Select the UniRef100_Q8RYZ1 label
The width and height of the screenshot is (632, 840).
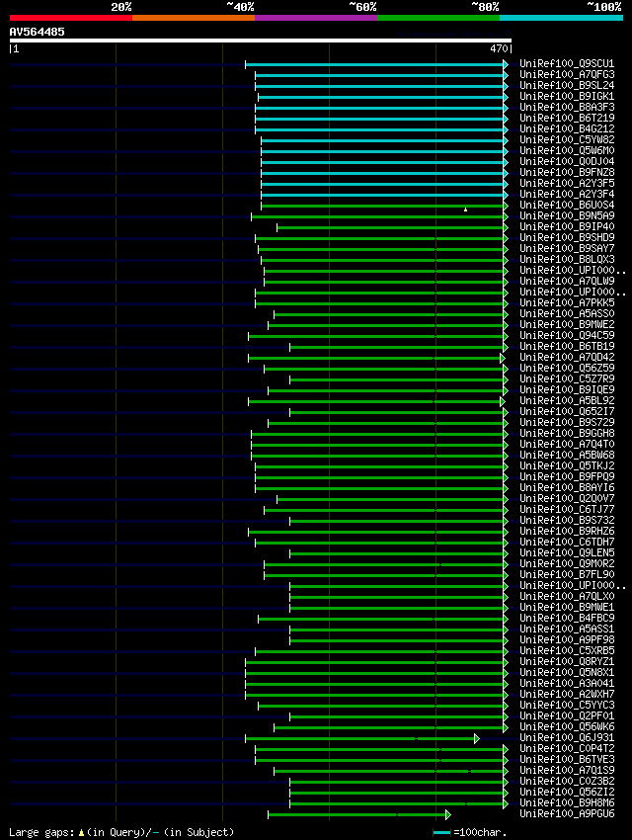point(567,661)
